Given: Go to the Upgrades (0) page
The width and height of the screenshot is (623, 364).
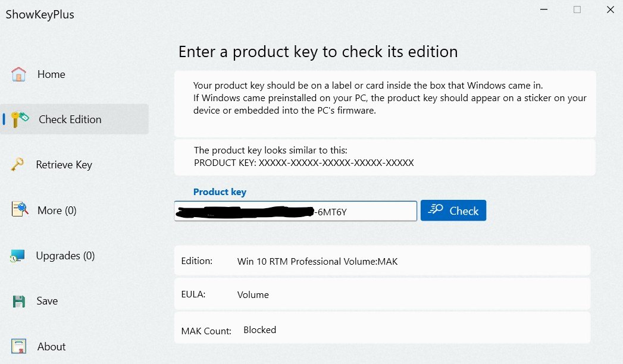Looking at the screenshot, I should 65,256.
